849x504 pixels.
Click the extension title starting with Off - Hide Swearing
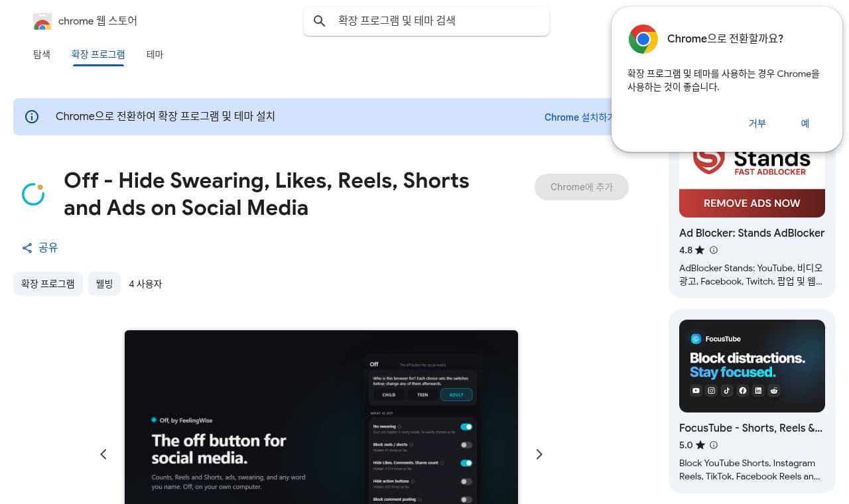coord(267,194)
